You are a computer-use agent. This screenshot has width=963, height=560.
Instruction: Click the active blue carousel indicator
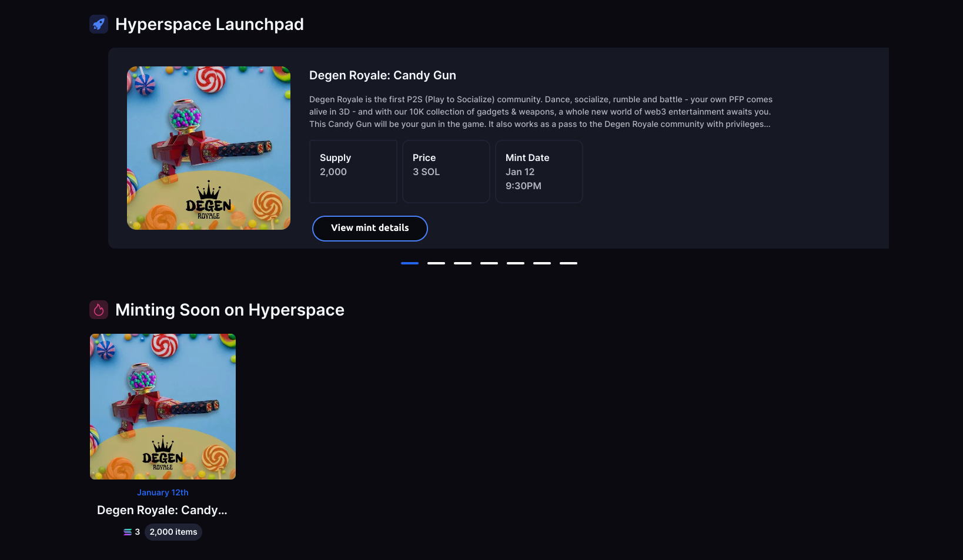[x=410, y=263]
